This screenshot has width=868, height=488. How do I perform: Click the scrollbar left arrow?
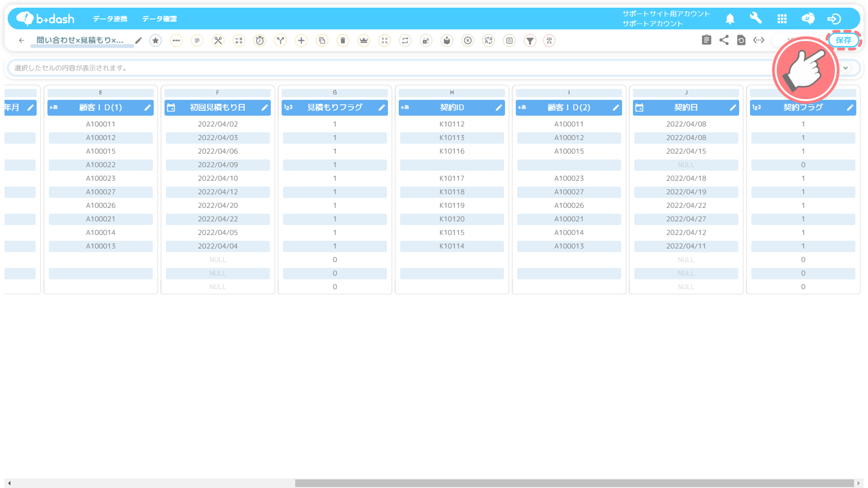[9, 483]
